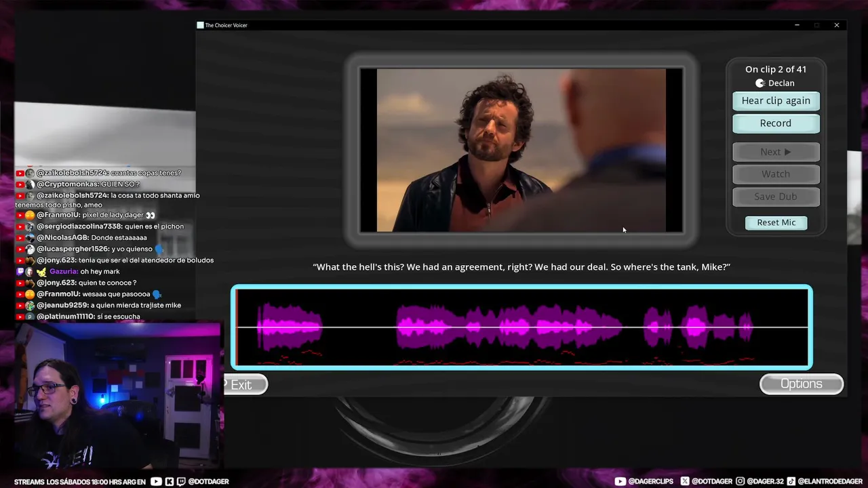Click inside the pink audio waveform
The image size is (868, 488).
click(521, 327)
